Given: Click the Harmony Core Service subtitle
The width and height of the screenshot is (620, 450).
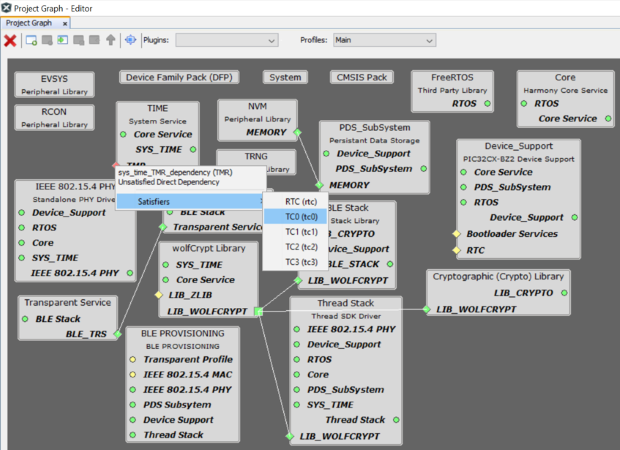Looking at the screenshot, I should coord(565,91).
